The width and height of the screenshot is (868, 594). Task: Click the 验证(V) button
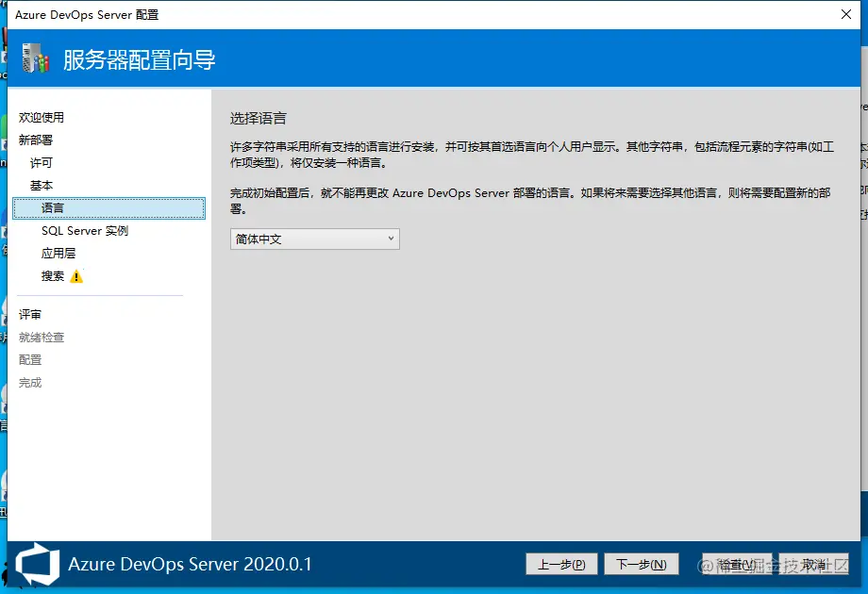click(737, 564)
